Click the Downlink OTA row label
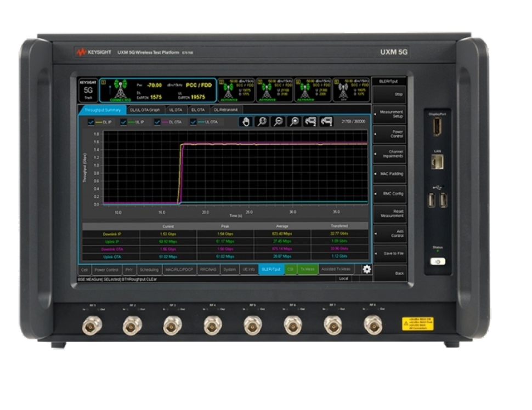Image resolution: width=532 pixels, height=410 pixels. pyautogui.click(x=112, y=249)
